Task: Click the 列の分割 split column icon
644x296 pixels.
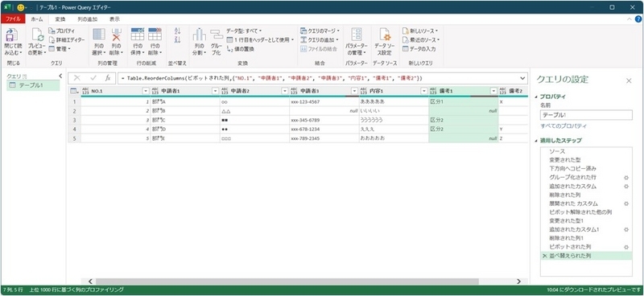Action: point(199,35)
